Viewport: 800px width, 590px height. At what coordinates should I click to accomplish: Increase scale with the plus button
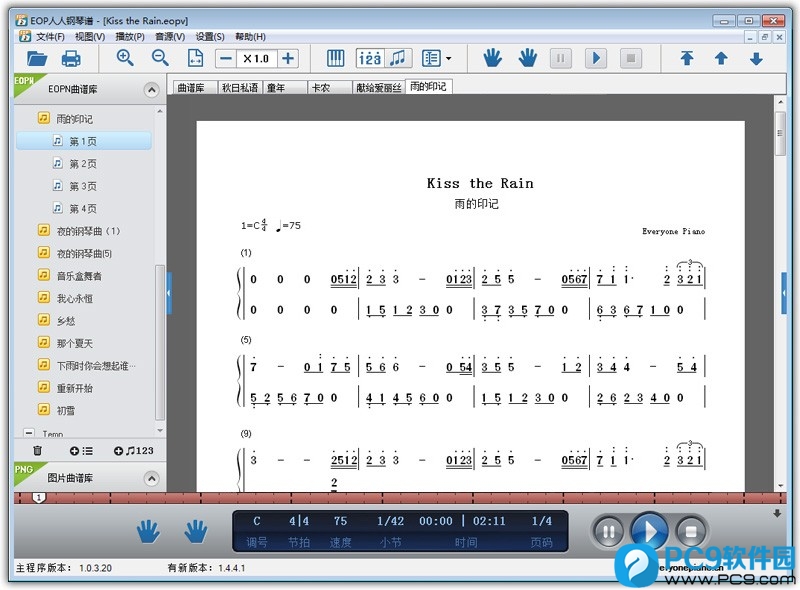tap(288, 58)
